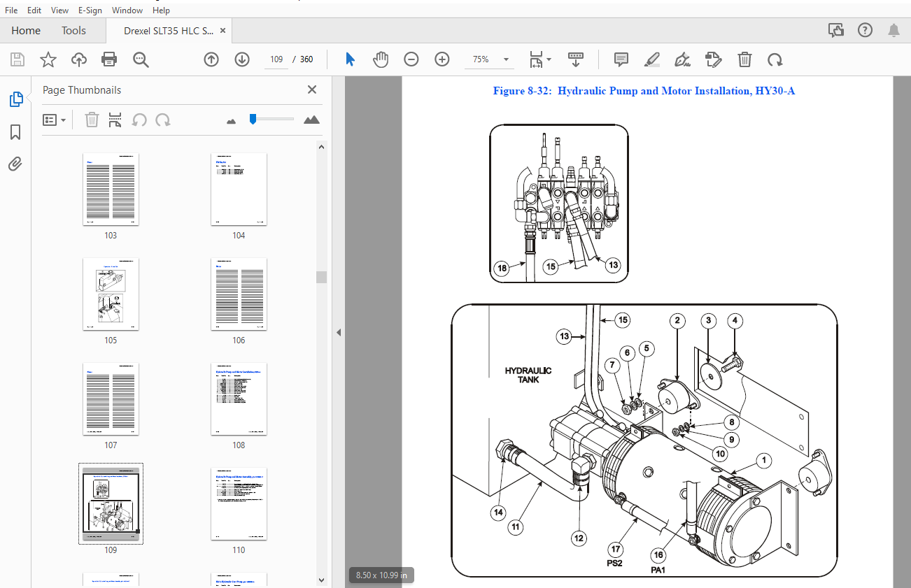Activate the Hand pan tool

(381, 59)
